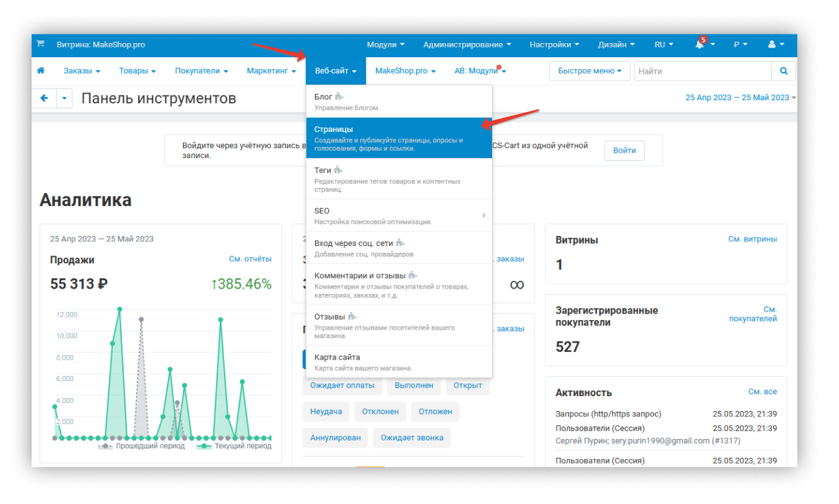
Task: Open dropdown caret next to back arrow
Action: pyautogui.click(x=64, y=98)
